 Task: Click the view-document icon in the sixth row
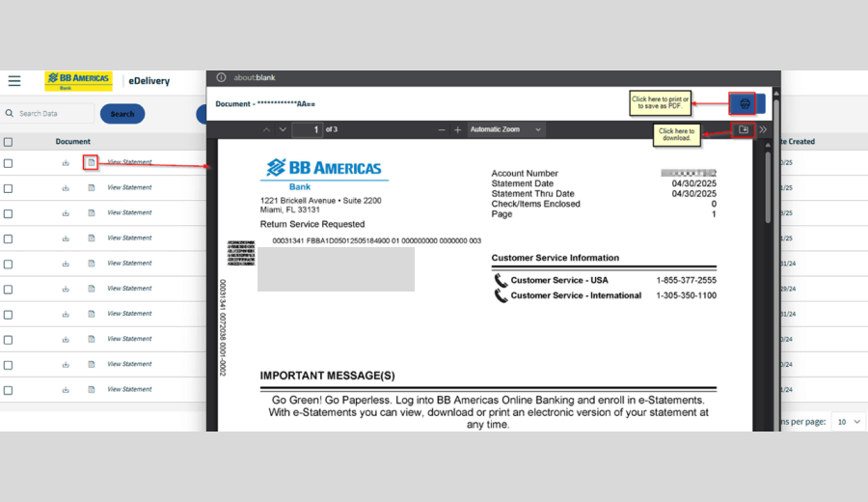[92, 289]
